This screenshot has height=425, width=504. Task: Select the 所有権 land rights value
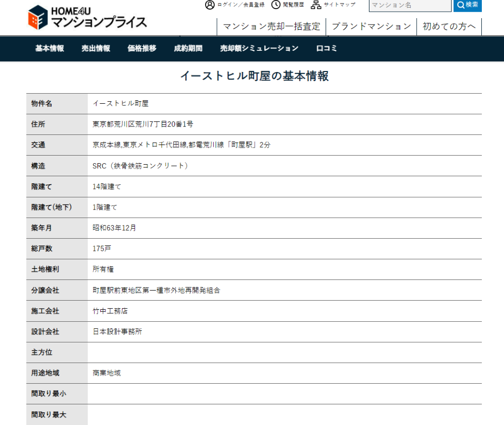103,269
